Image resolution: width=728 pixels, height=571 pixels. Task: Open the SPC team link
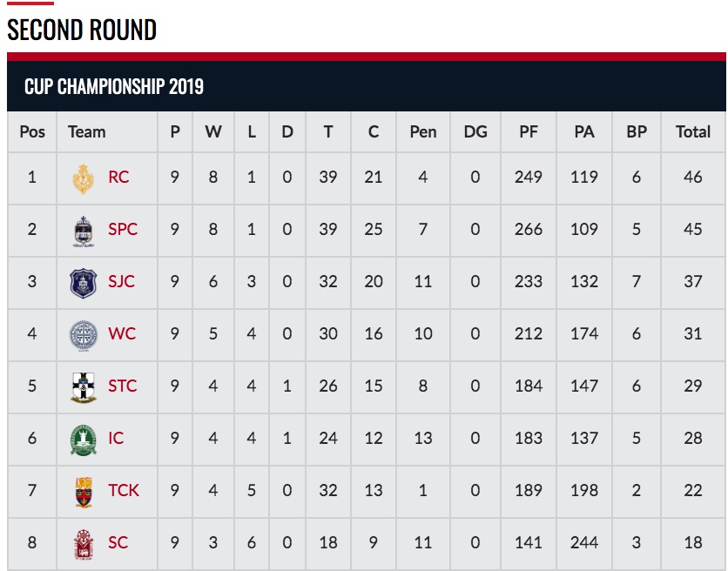(x=123, y=230)
